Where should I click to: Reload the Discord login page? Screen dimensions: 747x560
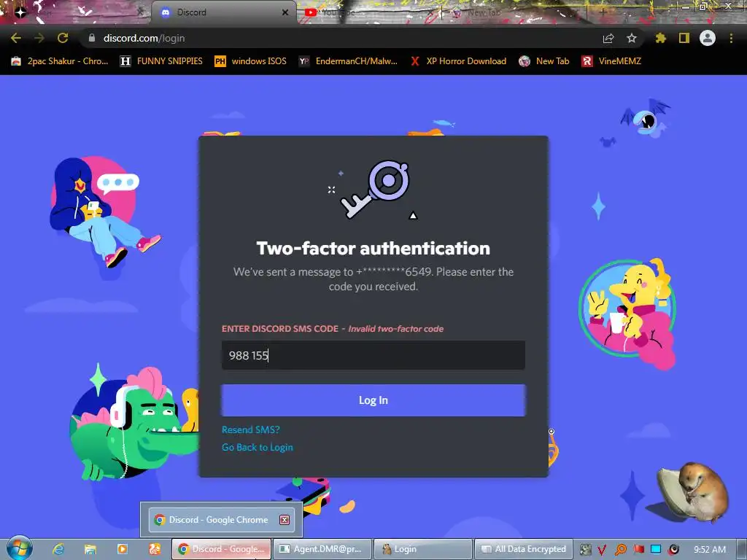63,38
